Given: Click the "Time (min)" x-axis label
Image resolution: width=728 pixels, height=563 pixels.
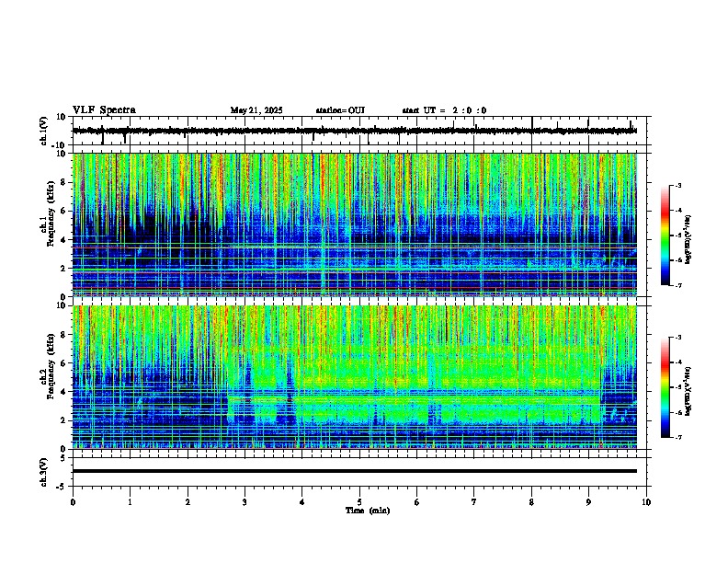Looking at the screenshot, I should coord(368,511).
